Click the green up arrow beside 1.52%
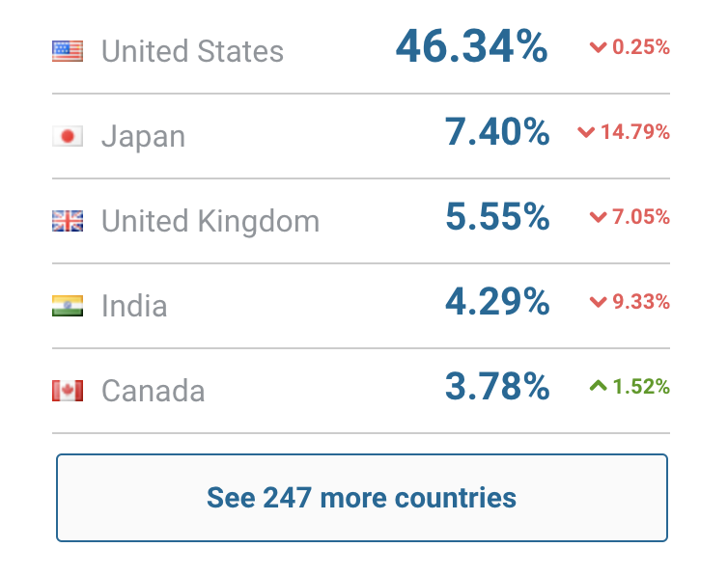Viewport: 728px width, 575px height. (598, 387)
